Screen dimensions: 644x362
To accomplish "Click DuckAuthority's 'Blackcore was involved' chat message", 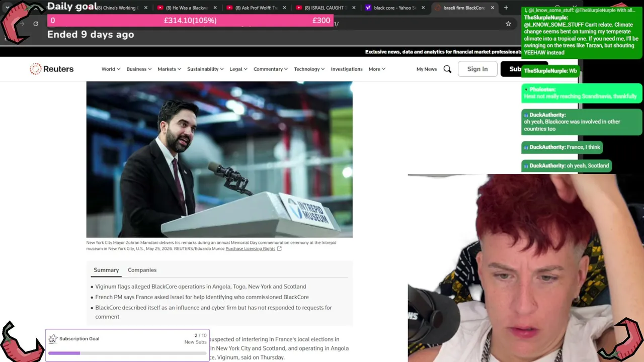I will click(582, 122).
